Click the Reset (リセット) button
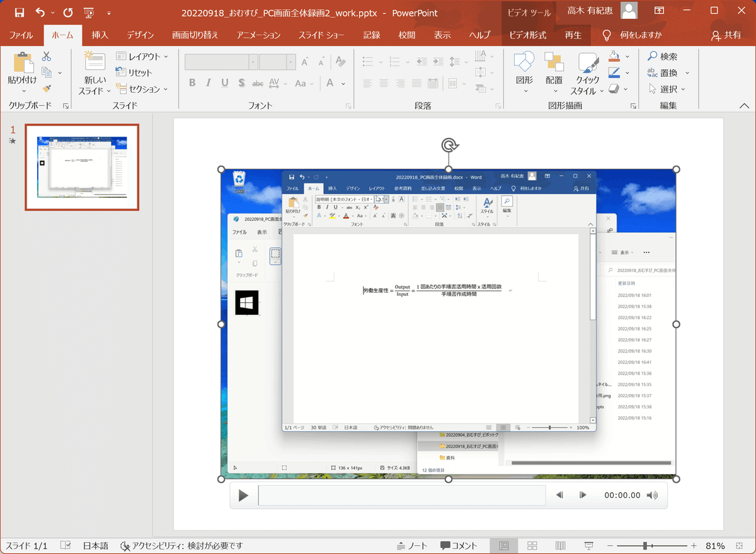Screen dimensions: 756x554 point(135,73)
